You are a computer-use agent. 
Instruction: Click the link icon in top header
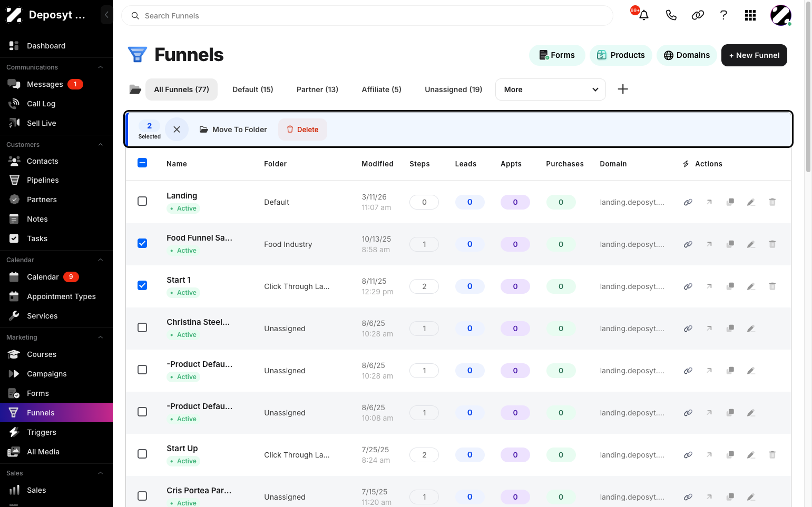(698, 15)
